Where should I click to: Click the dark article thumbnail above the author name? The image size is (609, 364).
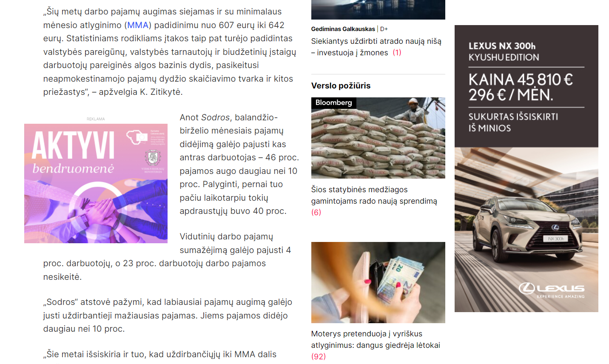tap(378, 9)
